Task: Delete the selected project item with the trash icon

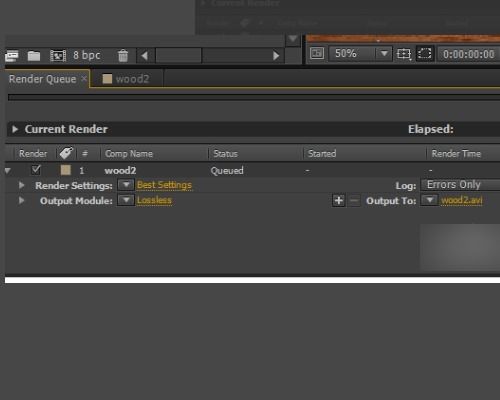Action: 123,56
